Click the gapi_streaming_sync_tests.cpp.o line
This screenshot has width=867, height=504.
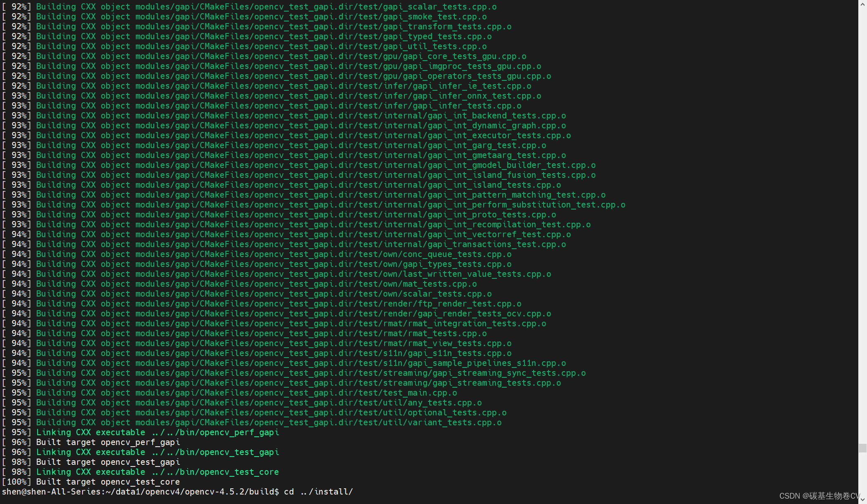[294, 373]
